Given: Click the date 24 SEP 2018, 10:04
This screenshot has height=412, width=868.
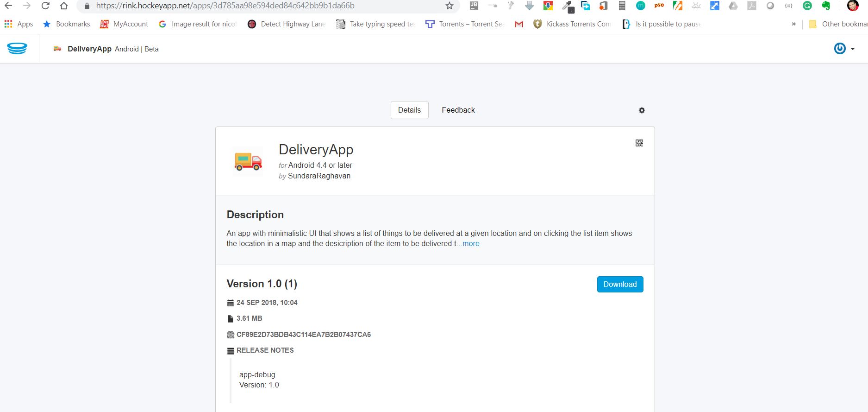Looking at the screenshot, I should click(x=267, y=303).
